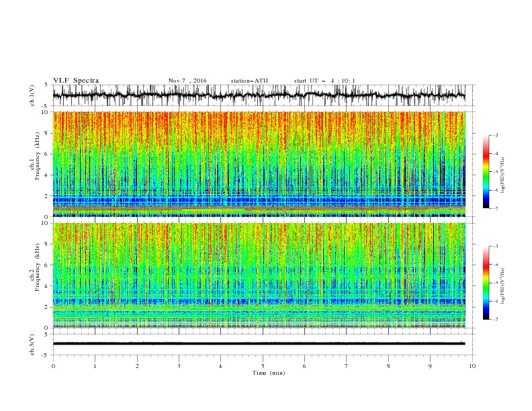Click the "9" tick on the time axis
The image size is (532, 411).
[430, 366]
